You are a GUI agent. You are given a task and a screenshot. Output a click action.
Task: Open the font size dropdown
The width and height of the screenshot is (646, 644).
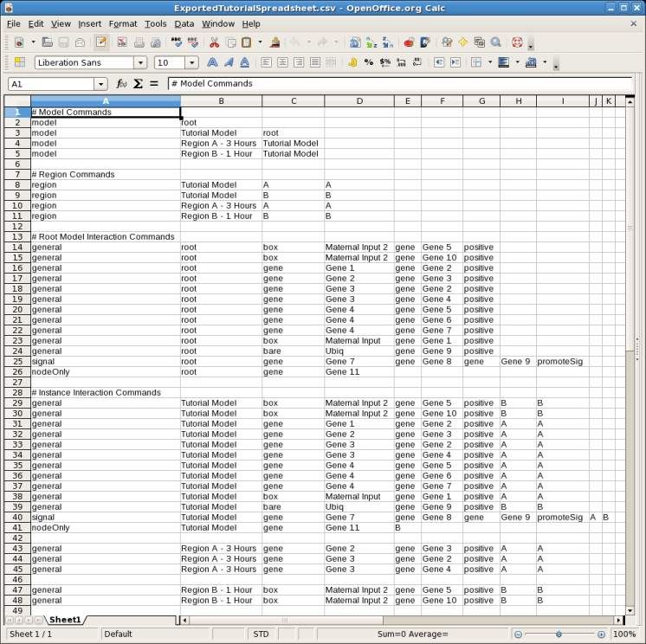191,62
